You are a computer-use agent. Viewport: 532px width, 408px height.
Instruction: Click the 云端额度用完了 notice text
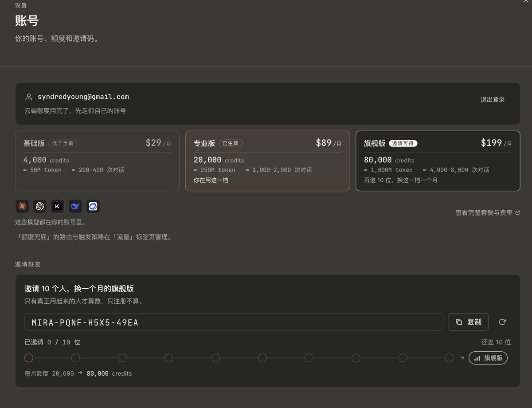[x=75, y=110]
